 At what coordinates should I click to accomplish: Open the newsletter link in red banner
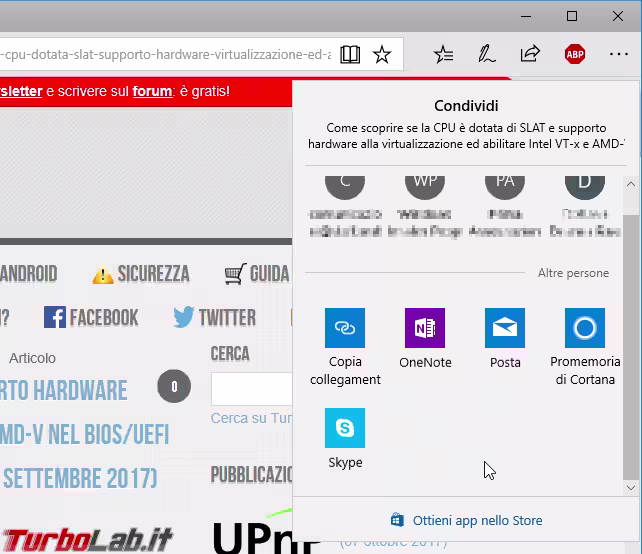[x=21, y=91]
